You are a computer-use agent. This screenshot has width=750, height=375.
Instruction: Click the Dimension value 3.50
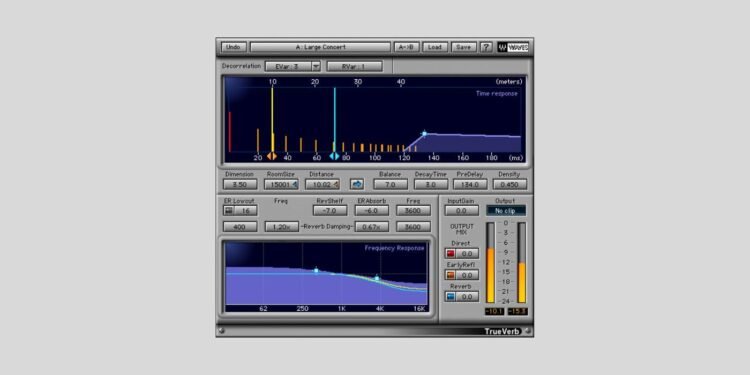click(239, 184)
